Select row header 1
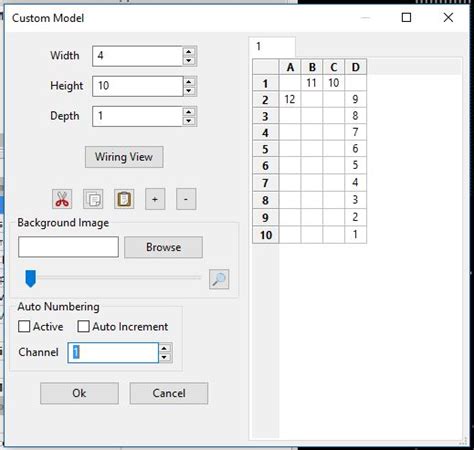Screen dimensions: 474x450 266,83
